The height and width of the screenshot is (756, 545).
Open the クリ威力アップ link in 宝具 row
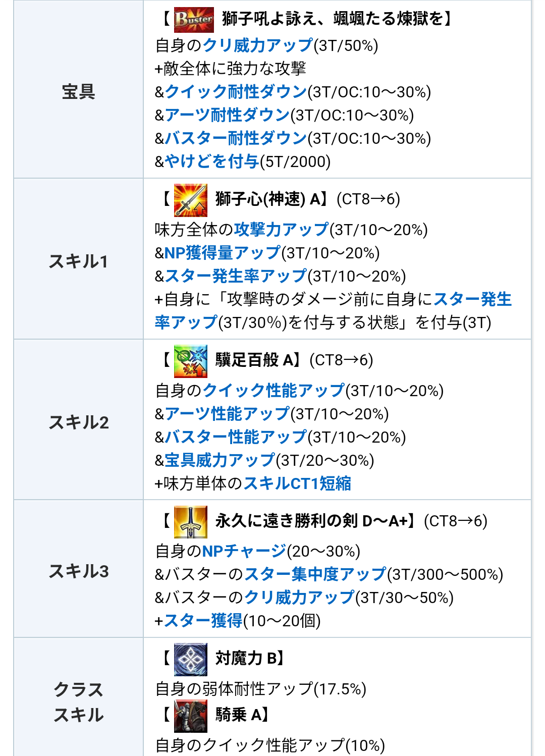tap(258, 45)
